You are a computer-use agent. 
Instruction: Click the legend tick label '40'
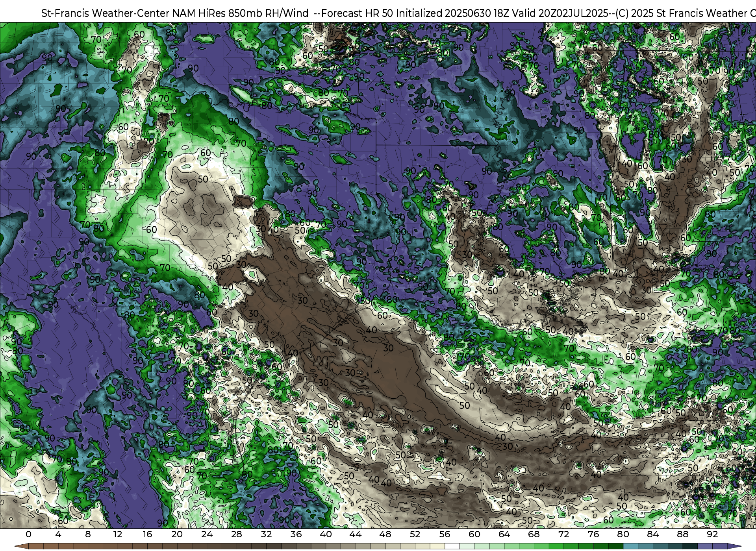click(x=326, y=534)
